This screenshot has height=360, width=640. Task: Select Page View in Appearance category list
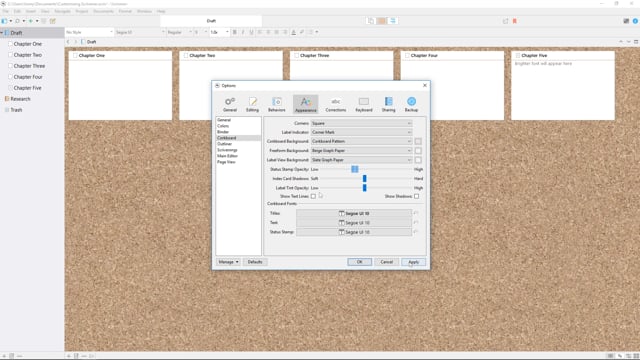pyautogui.click(x=226, y=162)
